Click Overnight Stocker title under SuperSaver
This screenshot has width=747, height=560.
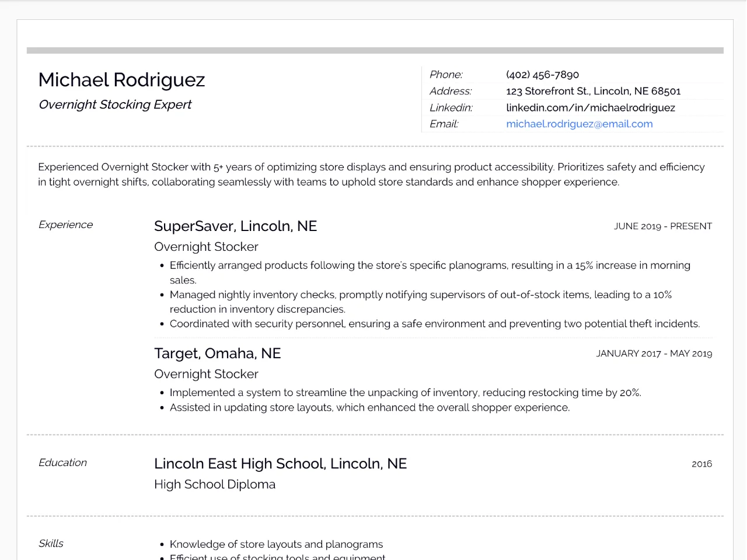pos(206,247)
